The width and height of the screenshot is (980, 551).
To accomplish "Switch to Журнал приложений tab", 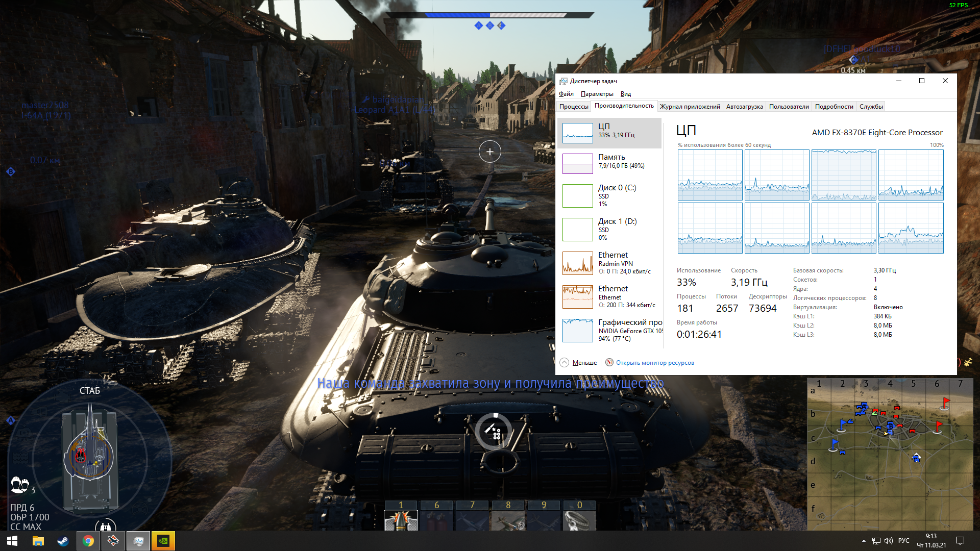I will 690,107.
